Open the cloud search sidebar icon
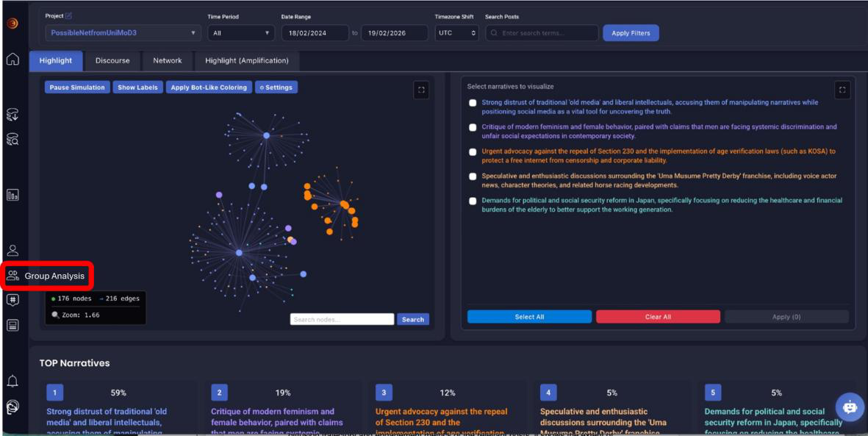 click(12, 138)
